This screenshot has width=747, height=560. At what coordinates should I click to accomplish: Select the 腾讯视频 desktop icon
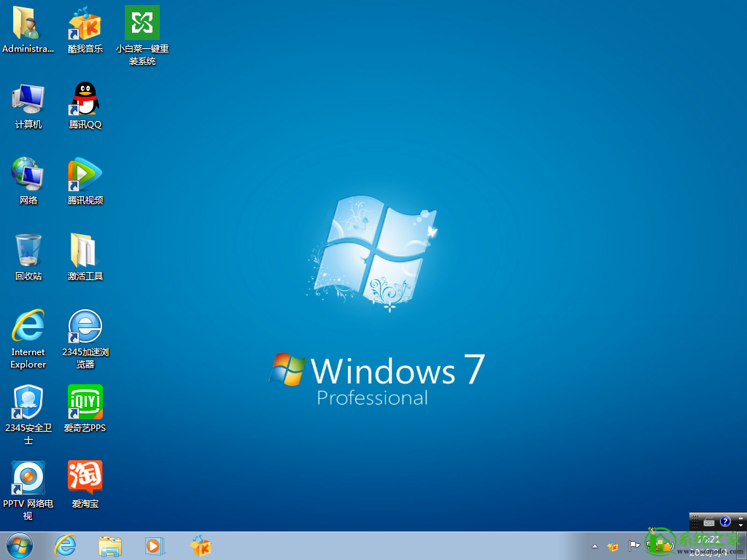click(x=85, y=176)
